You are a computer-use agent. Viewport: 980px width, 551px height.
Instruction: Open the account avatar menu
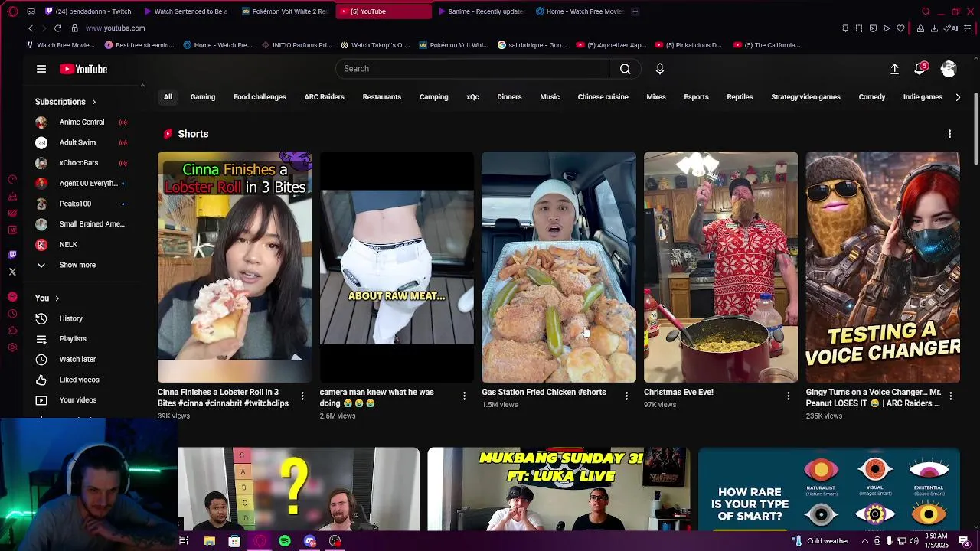tap(949, 69)
